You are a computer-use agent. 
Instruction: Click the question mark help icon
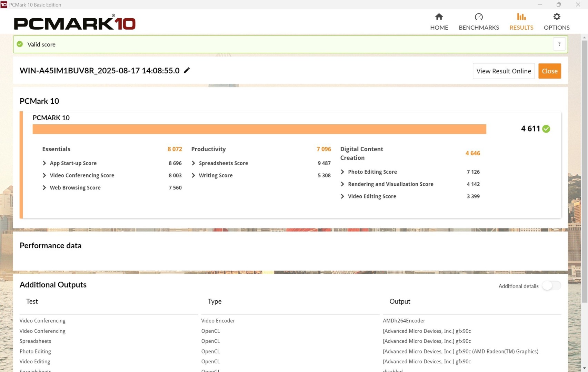(x=559, y=44)
